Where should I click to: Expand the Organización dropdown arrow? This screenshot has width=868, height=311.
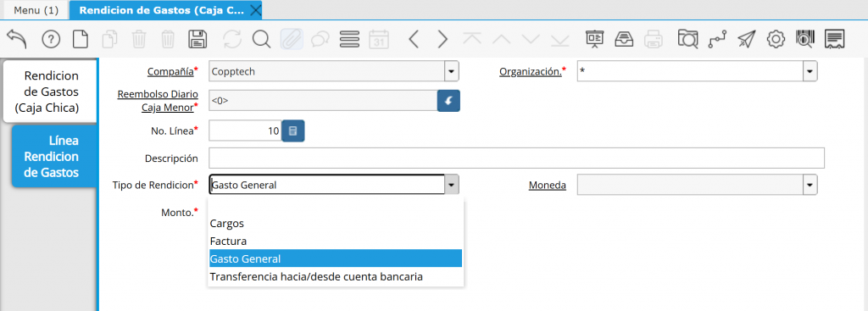810,71
